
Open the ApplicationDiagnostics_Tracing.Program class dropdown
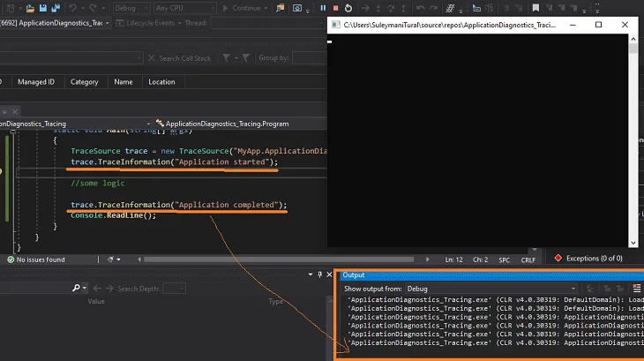point(240,124)
